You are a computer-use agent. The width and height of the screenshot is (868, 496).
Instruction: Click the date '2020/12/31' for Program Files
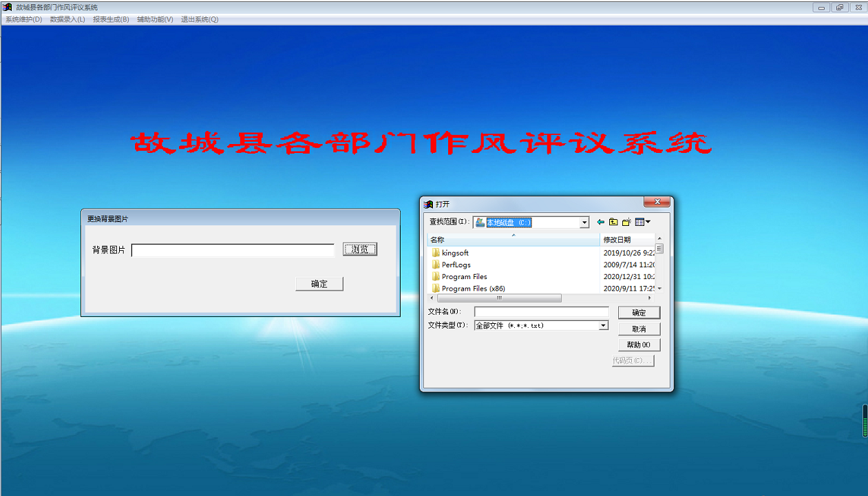pos(623,276)
